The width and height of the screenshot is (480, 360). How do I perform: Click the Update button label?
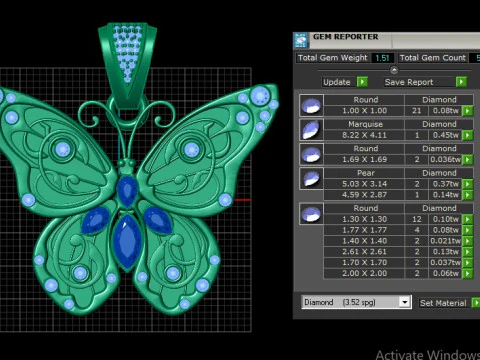click(337, 82)
